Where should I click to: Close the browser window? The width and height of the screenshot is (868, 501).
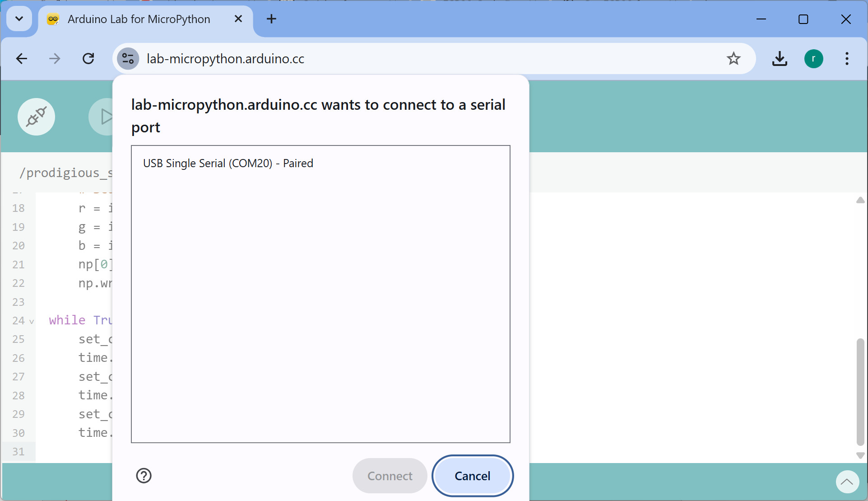[x=846, y=19]
